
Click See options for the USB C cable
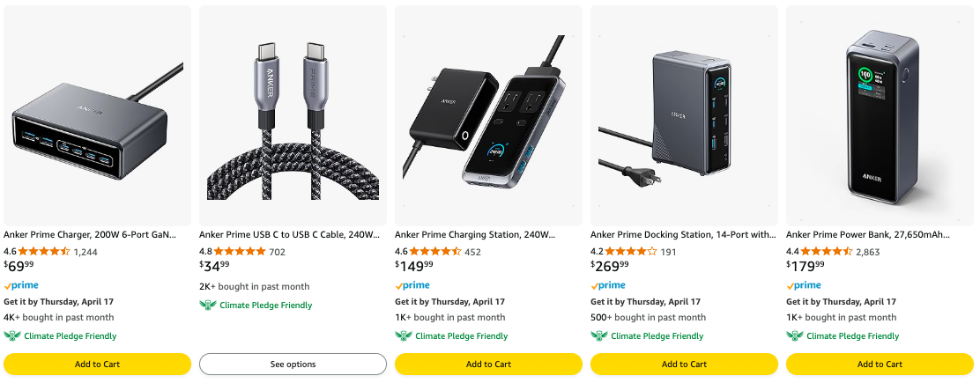pos(293,364)
